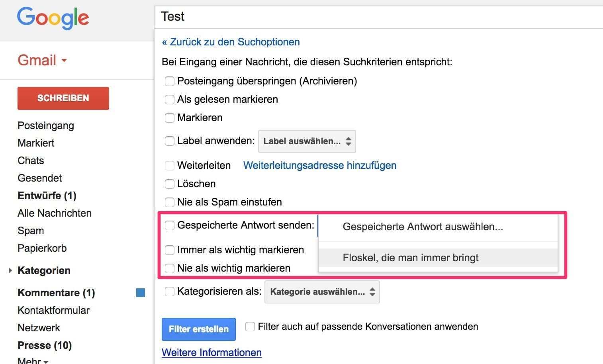Screen dimensions: 603x364
Task: Check Gespeicherte Antwort senden option
Action: pyautogui.click(x=170, y=225)
